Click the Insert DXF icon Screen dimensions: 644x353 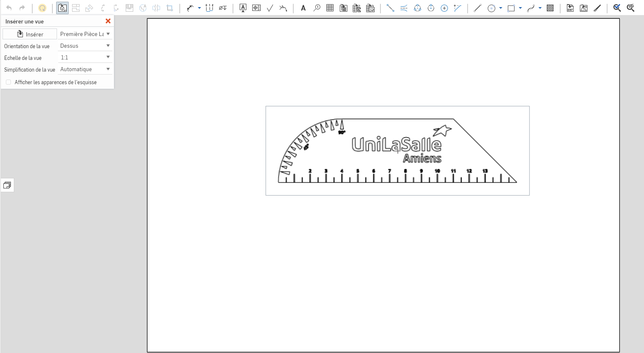point(570,8)
